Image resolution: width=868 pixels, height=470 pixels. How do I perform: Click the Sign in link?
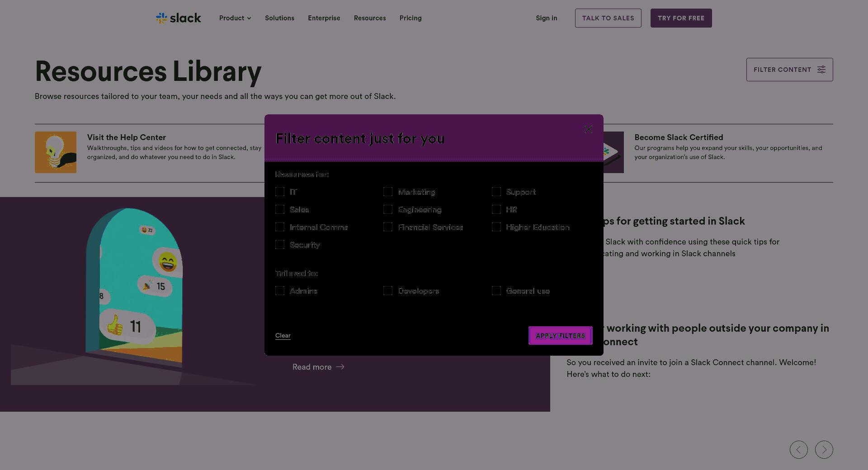coord(547,18)
